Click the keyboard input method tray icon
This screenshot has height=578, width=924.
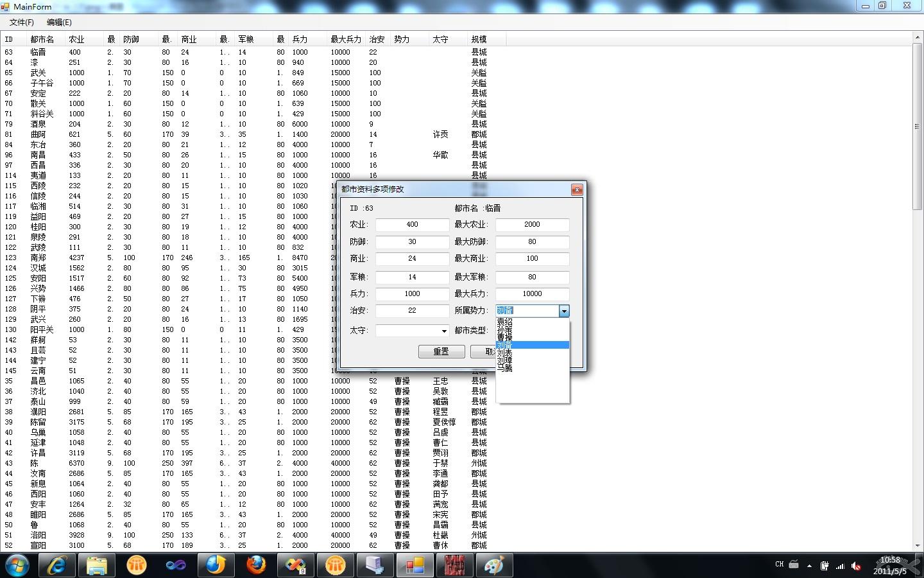(794, 565)
